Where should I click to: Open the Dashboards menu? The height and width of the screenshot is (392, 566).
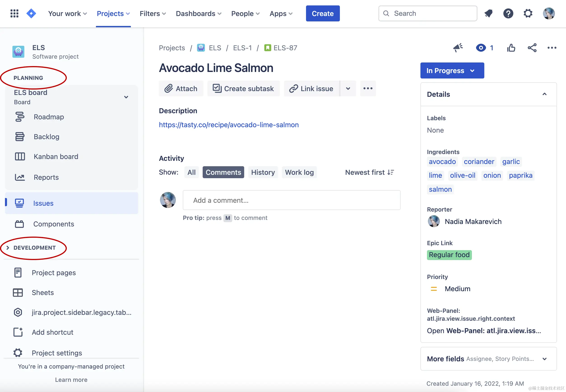199,14
